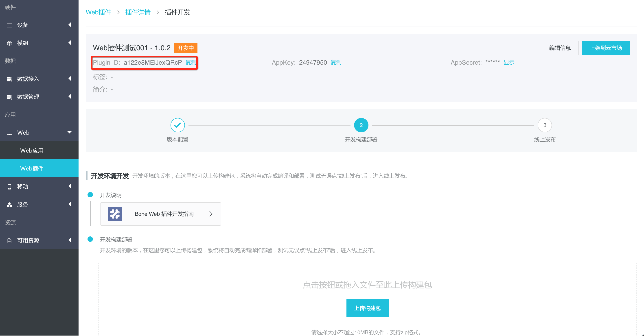Open the 可用资源 sidebar menu
Viewport: 644px width, 336px height.
[x=39, y=241]
